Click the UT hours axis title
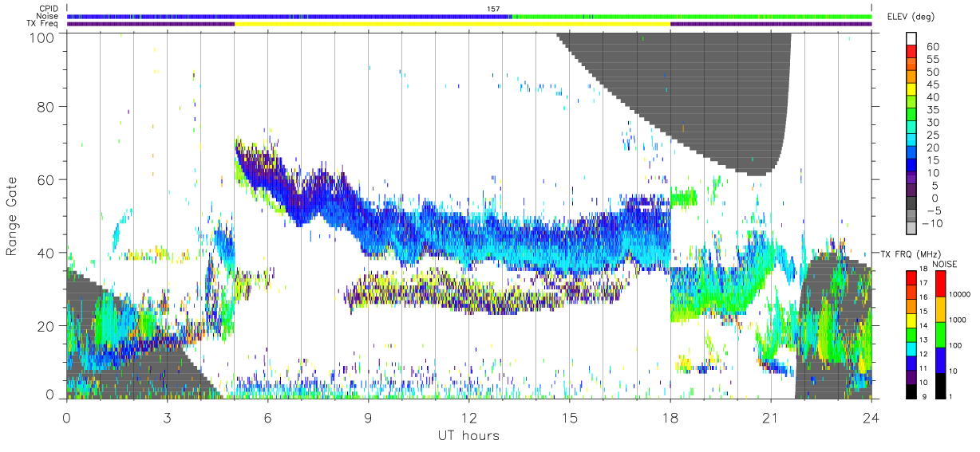The height and width of the screenshot is (452, 980). tap(468, 436)
